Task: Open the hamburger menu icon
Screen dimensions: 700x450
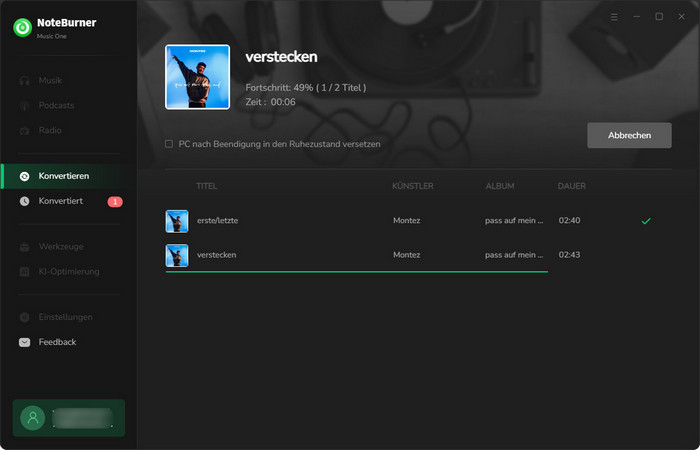Action: click(614, 17)
